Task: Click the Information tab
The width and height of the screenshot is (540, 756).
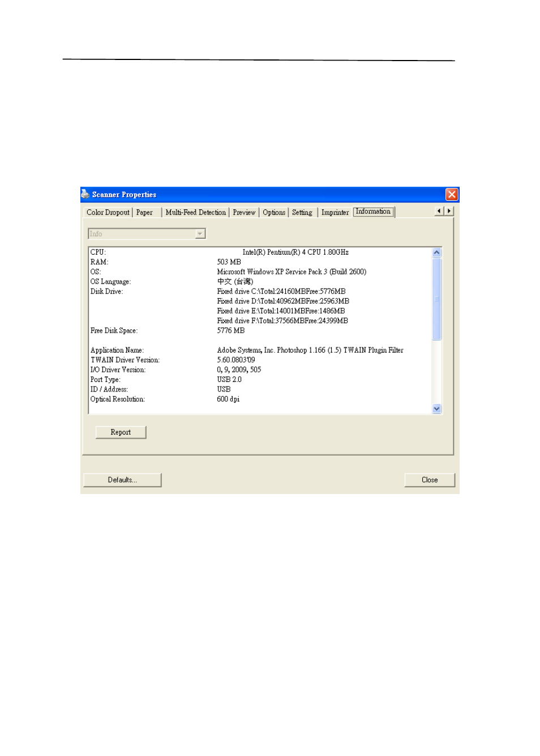Action: [x=373, y=212]
